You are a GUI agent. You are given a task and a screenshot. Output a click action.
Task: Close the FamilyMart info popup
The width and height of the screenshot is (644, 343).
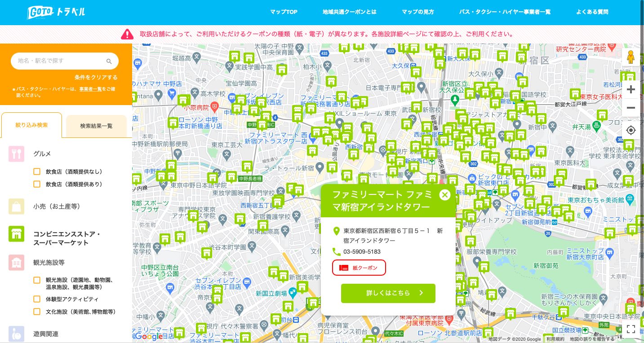click(444, 194)
